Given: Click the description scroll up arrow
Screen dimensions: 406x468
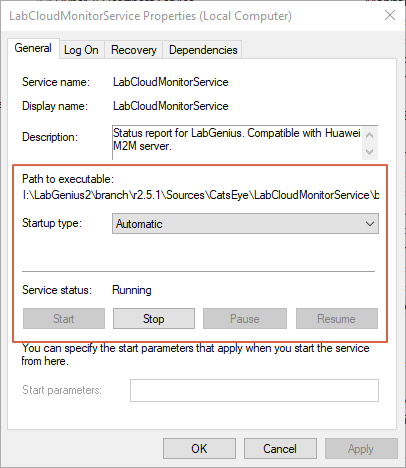Looking at the screenshot, I should 369,135.
